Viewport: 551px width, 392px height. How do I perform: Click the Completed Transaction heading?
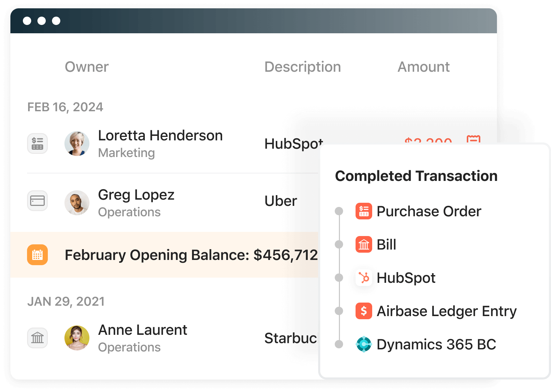pos(416,176)
